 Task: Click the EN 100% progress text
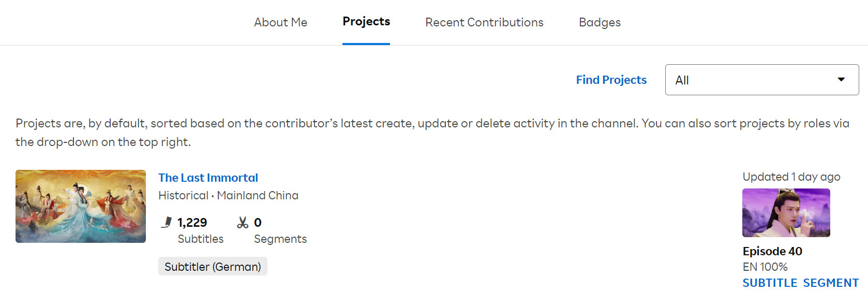point(765,267)
